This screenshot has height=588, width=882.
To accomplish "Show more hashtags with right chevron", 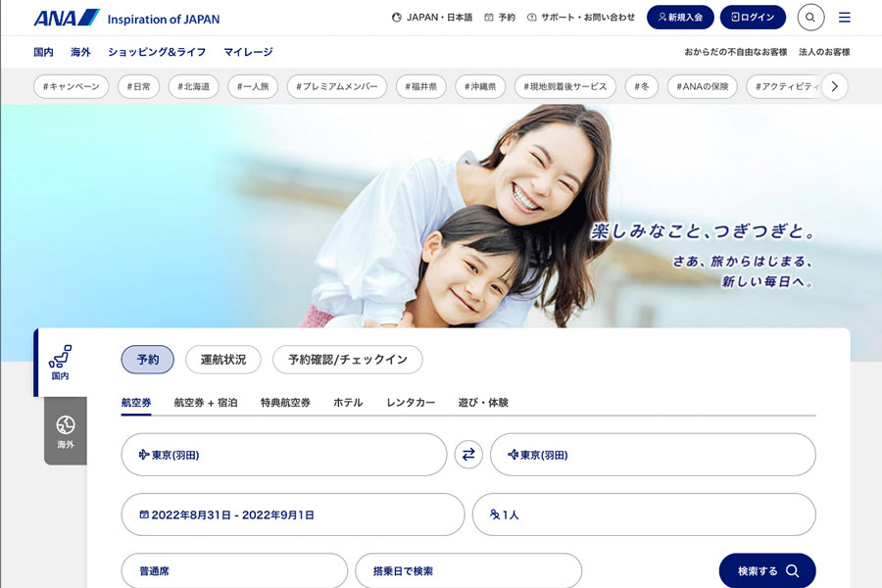I will (x=835, y=86).
